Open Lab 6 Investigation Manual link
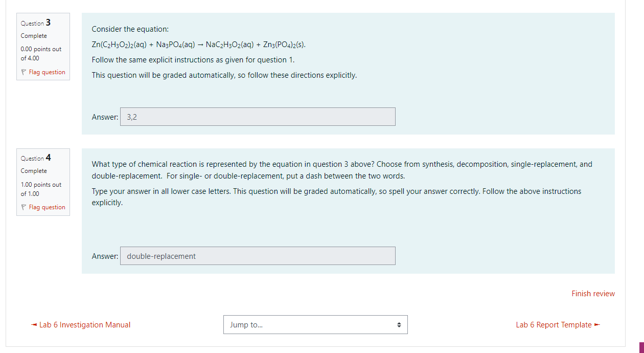 (x=85, y=325)
